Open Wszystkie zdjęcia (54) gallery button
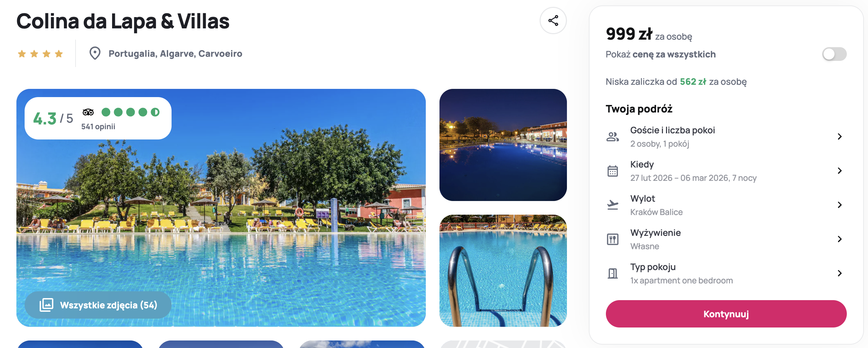The image size is (868, 348). [x=98, y=305]
